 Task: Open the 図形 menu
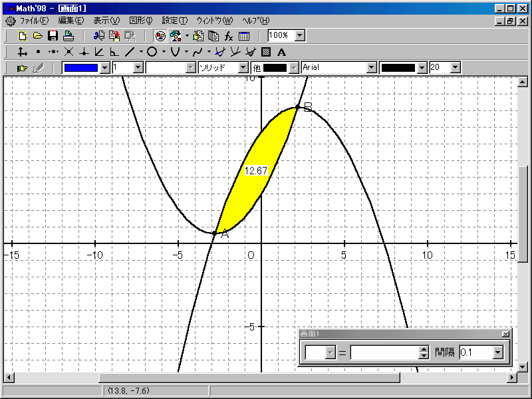pyautogui.click(x=140, y=21)
